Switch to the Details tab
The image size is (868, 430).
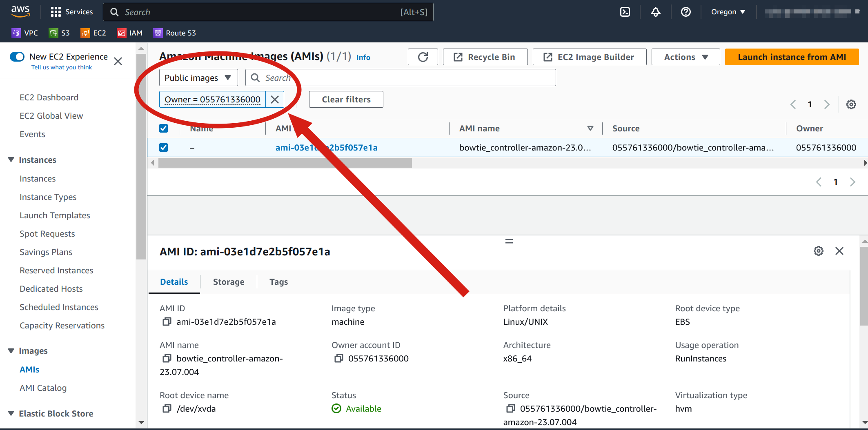click(x=174, y=282)
